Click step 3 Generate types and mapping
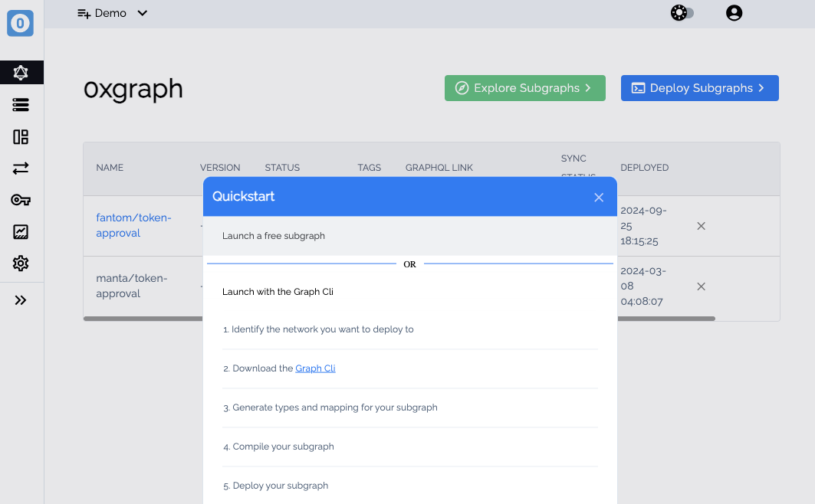 [x=330, y=407]
